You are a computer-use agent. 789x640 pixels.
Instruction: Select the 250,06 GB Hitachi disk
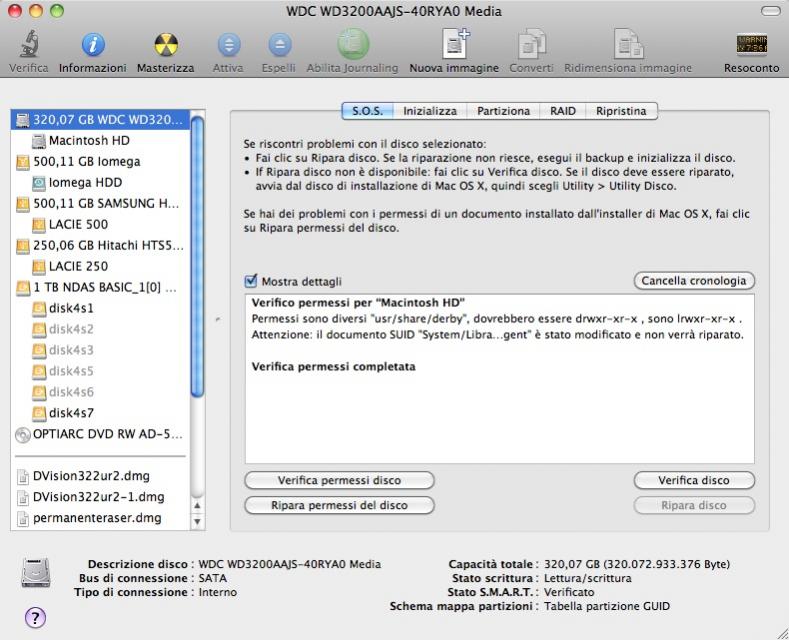100,246
